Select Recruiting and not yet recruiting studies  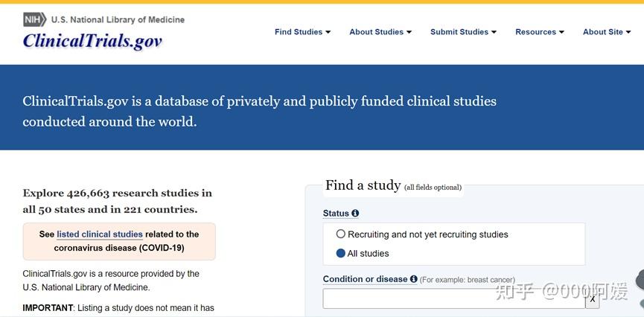click(x=341, y=234)
